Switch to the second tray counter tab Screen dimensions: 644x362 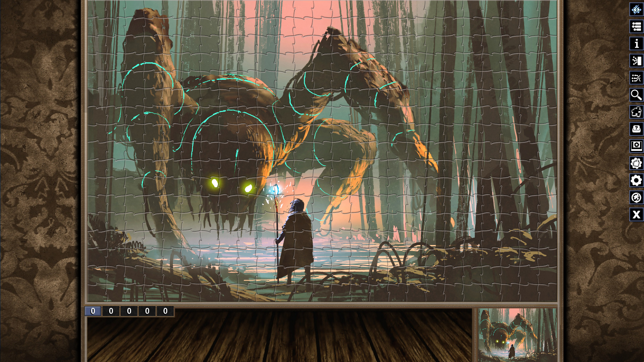(111, 311)
